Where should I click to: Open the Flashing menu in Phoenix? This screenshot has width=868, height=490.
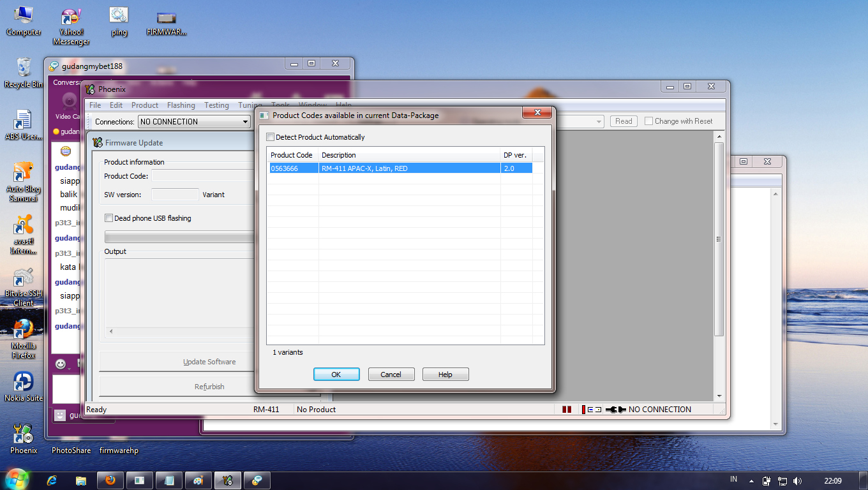[x=181, y=105]
